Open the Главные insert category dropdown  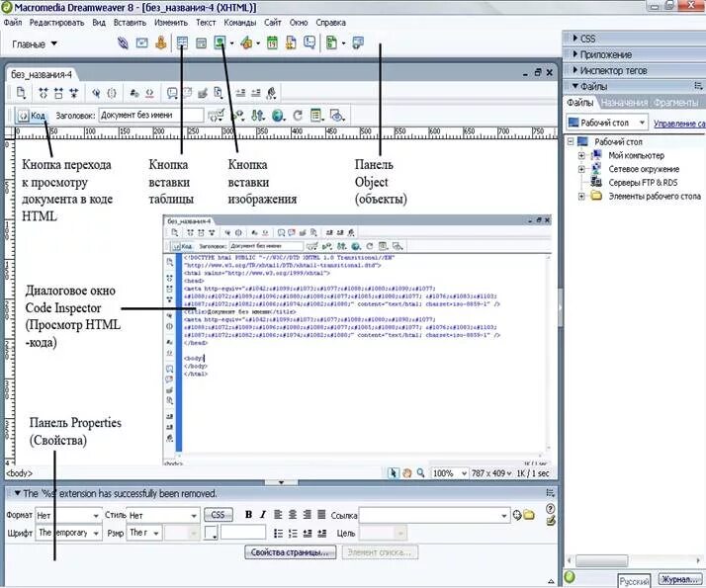tap(36, 44)
